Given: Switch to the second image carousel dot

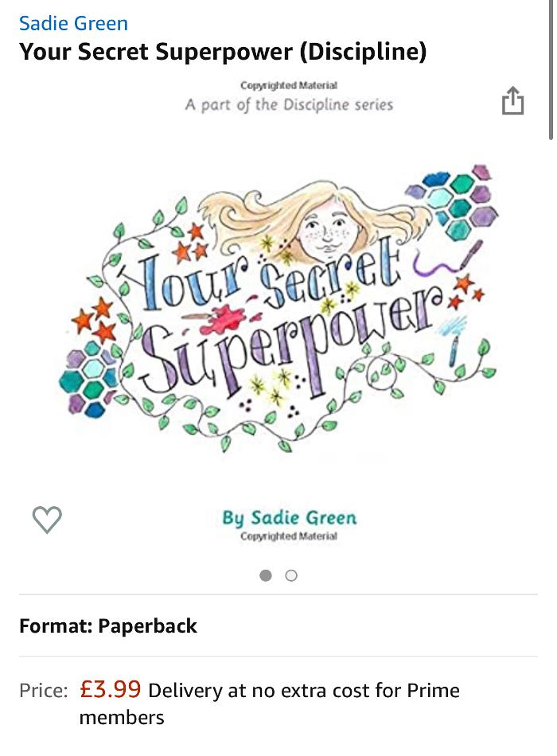Looking at the screenshot, I should (290, 575).
